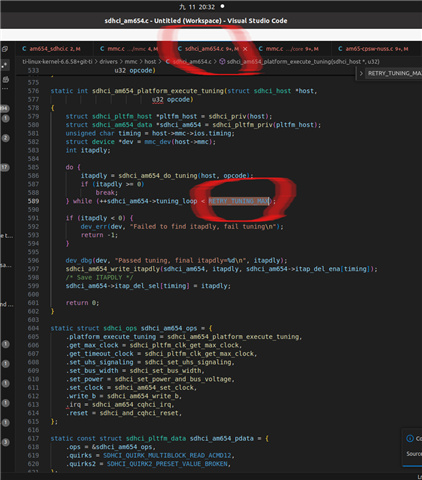Click .get_timeout_clock on line 607
This screenshot has height=480, width=422.
pos(99,354)
